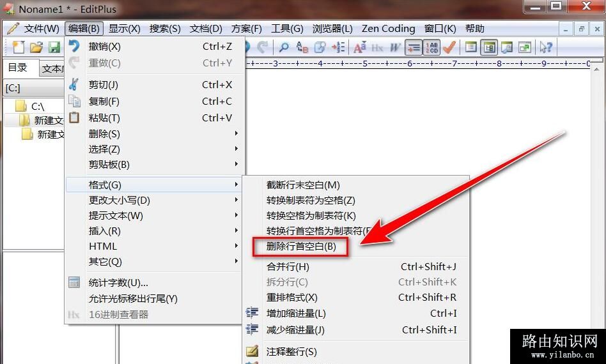Choose 截断行末空白(M) entry
Screen dimensions: 606x364
355,185
